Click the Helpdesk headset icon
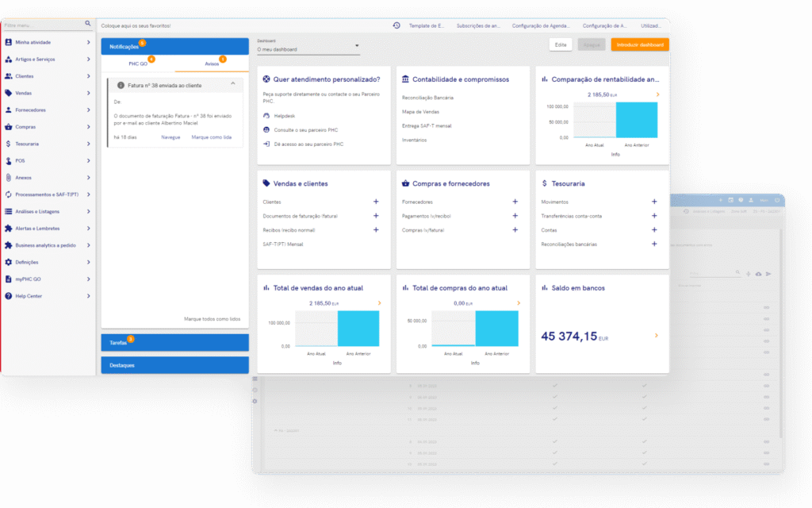812x508 pixels. click(x=266, y=115)
